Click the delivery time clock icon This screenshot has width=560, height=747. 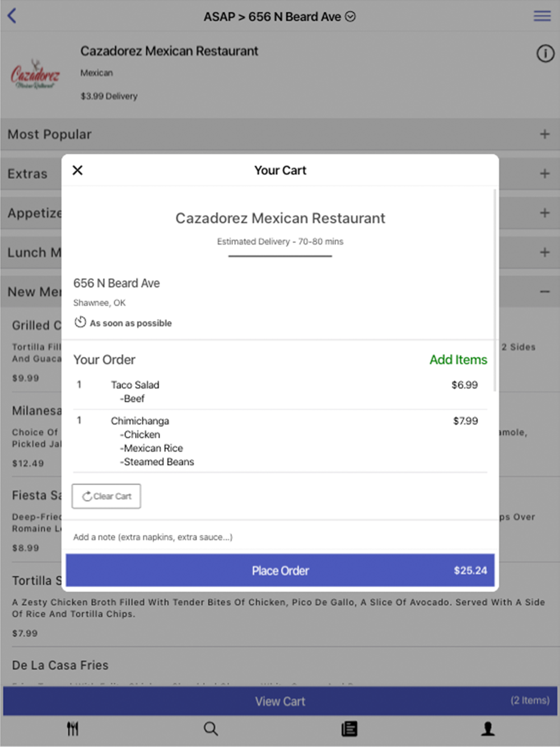pyautogui.click(x=80, y=323)
